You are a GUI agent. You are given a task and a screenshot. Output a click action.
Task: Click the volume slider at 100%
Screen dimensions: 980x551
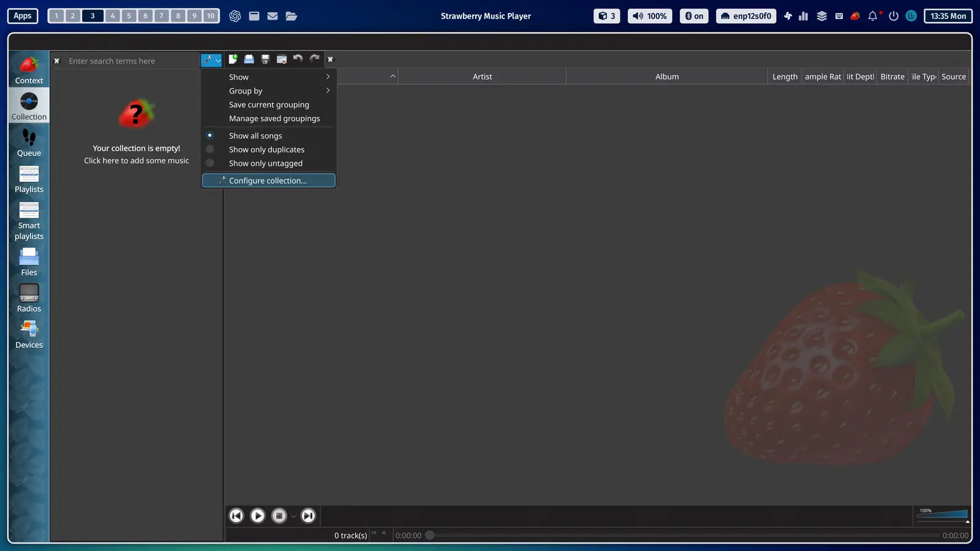[x=942, y=515]
